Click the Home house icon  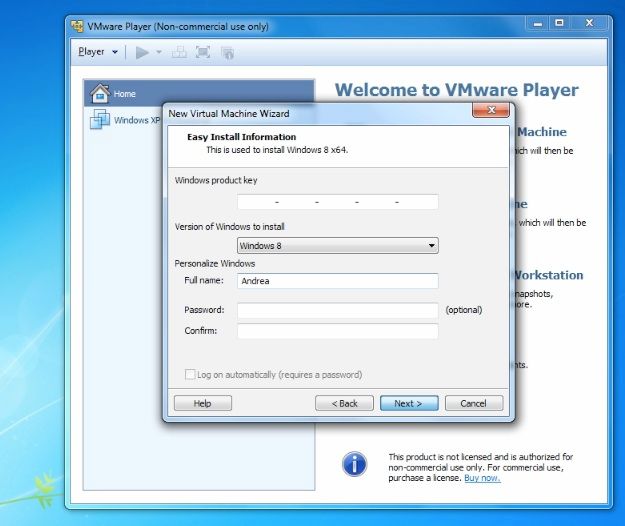[100, 94]
